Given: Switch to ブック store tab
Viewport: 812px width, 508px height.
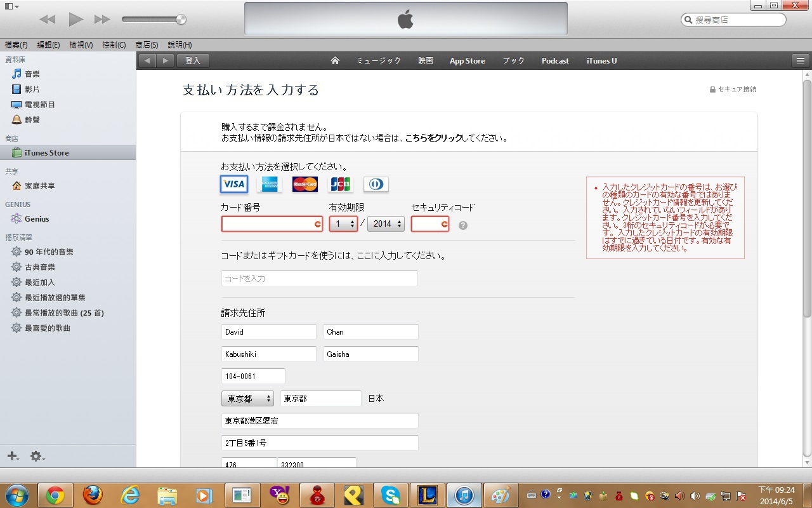Looking at the screenshot, I should click(x=514, y=61).
